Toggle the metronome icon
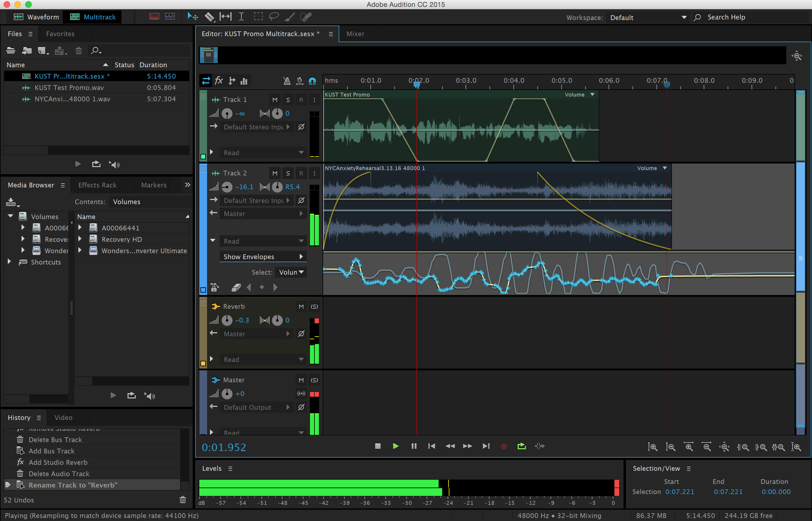The image size is (812, 521). pyautogui.click(x=286, y=81)
